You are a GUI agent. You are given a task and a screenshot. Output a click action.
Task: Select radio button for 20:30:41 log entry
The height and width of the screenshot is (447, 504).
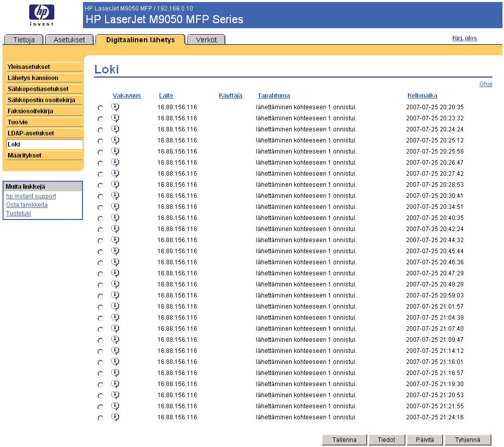coord(100,196)
